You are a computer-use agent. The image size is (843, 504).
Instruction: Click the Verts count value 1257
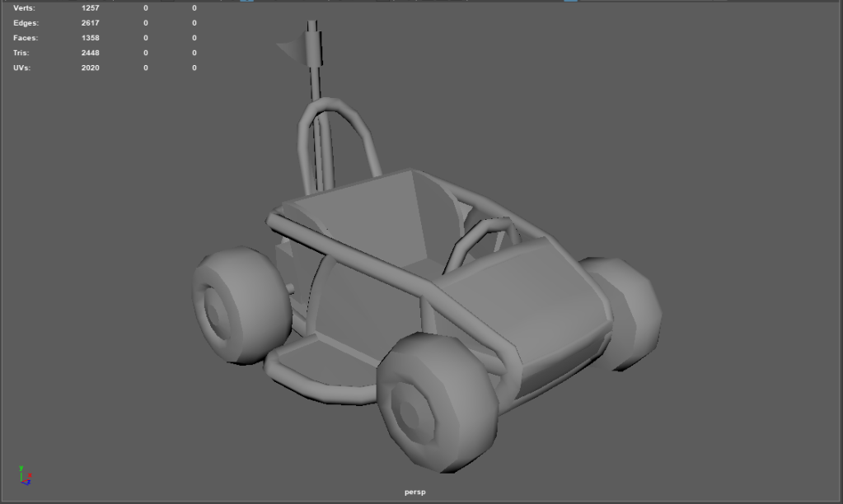(90, 8)
